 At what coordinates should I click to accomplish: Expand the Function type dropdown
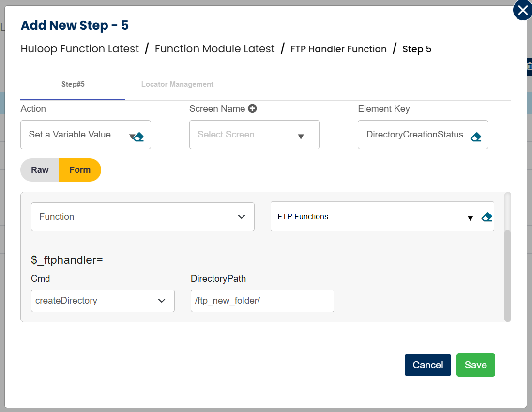[x=142, y=217]
